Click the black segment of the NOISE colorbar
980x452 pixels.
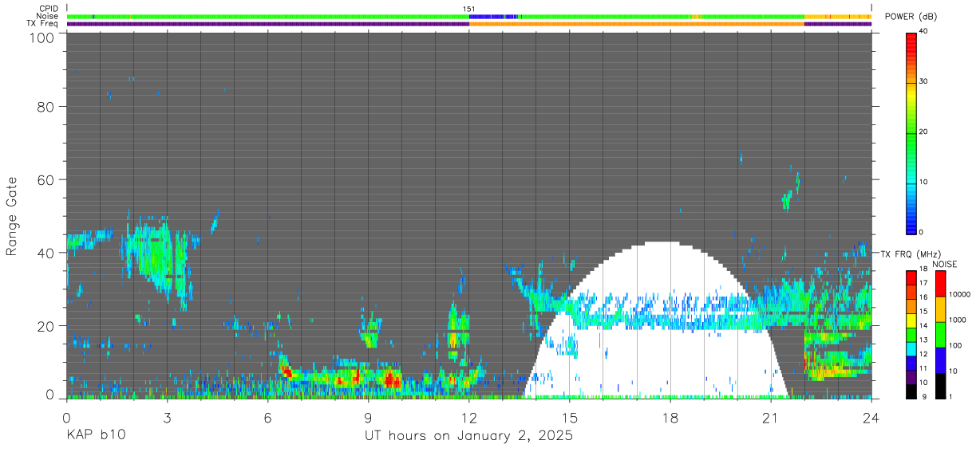point(941,386)
